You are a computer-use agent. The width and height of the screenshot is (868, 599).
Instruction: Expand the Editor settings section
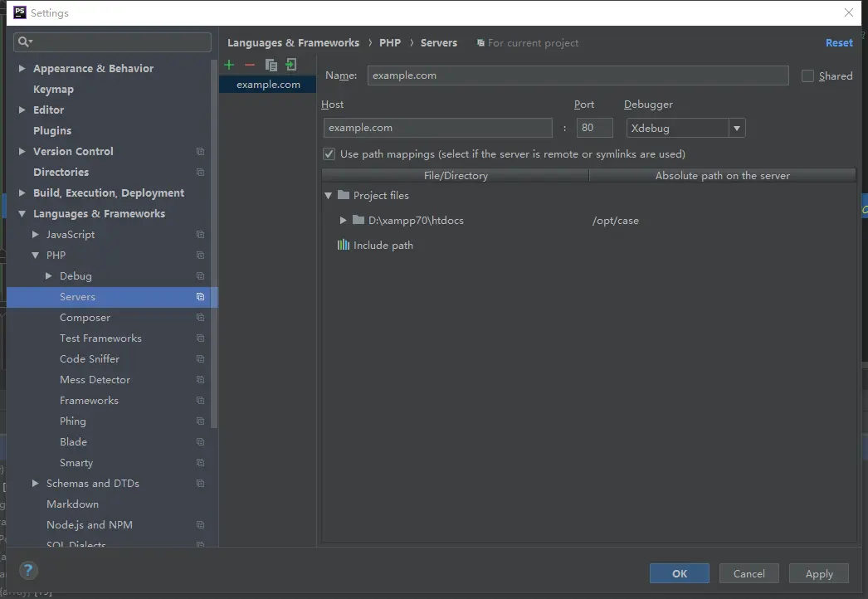(x=22, y=110)
